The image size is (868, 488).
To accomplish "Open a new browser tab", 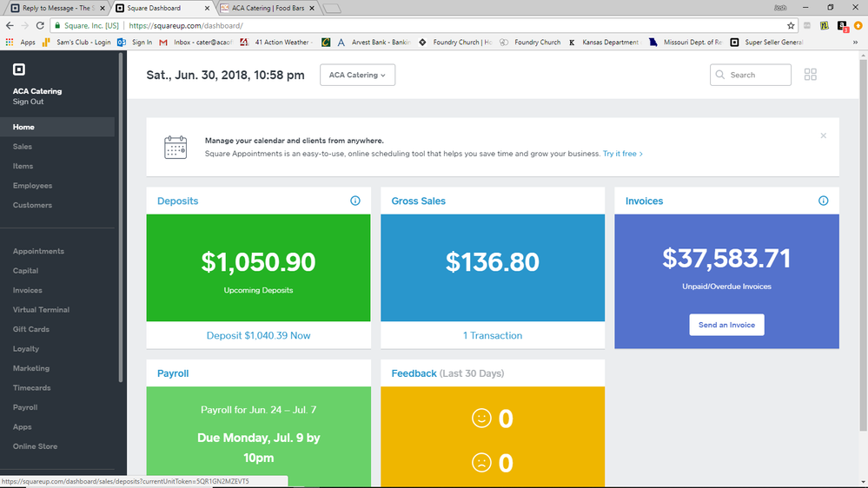I will (332, 9).
